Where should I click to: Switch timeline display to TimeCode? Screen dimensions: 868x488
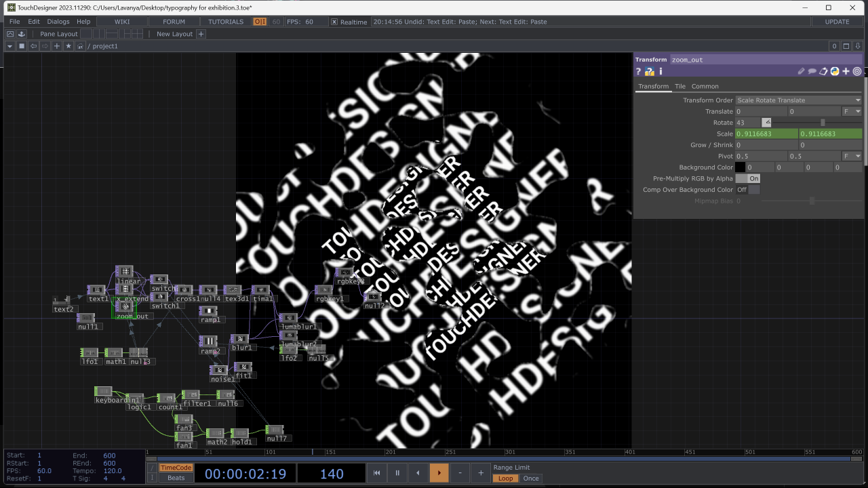tap(176, 468)
